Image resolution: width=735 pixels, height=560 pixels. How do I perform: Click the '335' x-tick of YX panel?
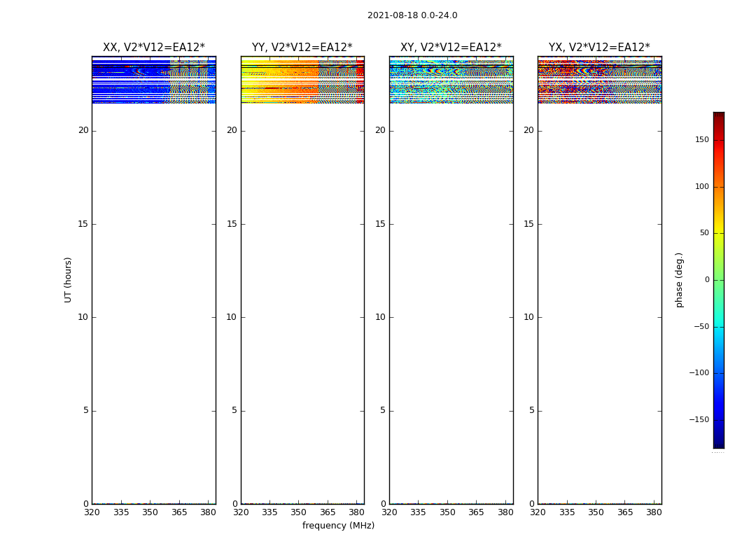click(x=567, y=512)
